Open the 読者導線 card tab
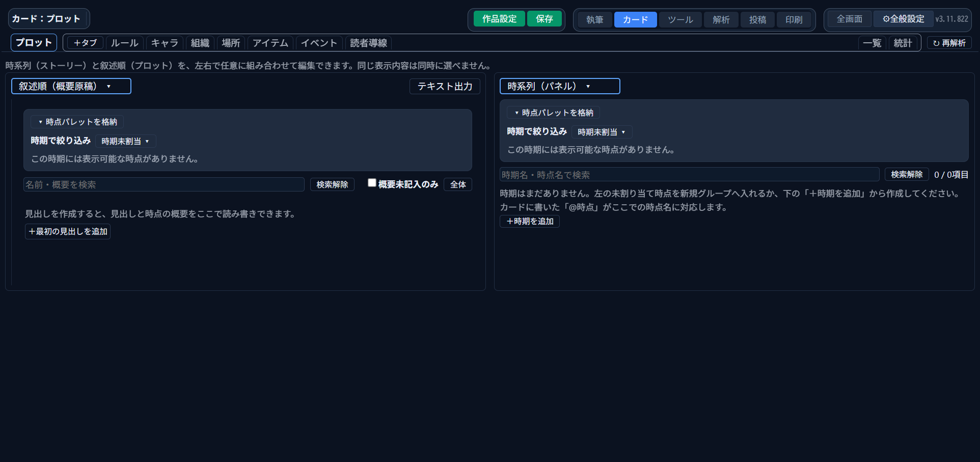 (x=369, y=43)
